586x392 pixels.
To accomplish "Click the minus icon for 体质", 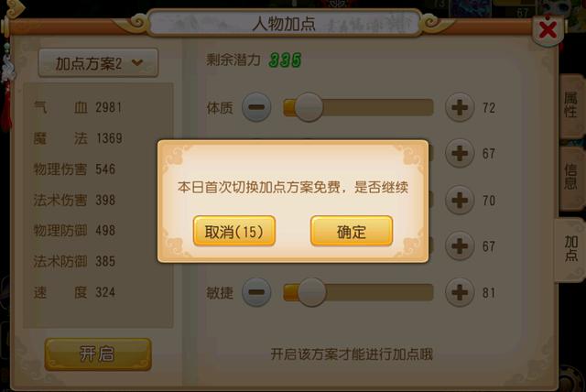I will pyautogui.click(x=256, y=108).
